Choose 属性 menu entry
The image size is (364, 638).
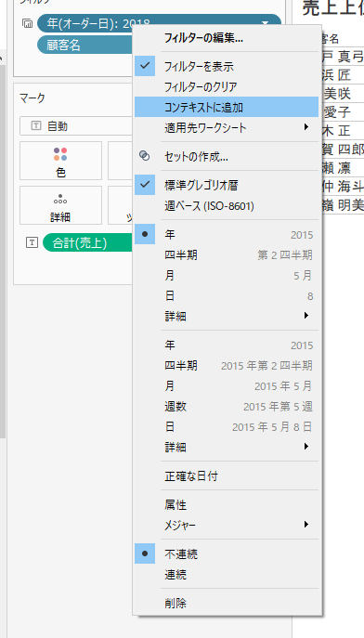pos(227,505)
